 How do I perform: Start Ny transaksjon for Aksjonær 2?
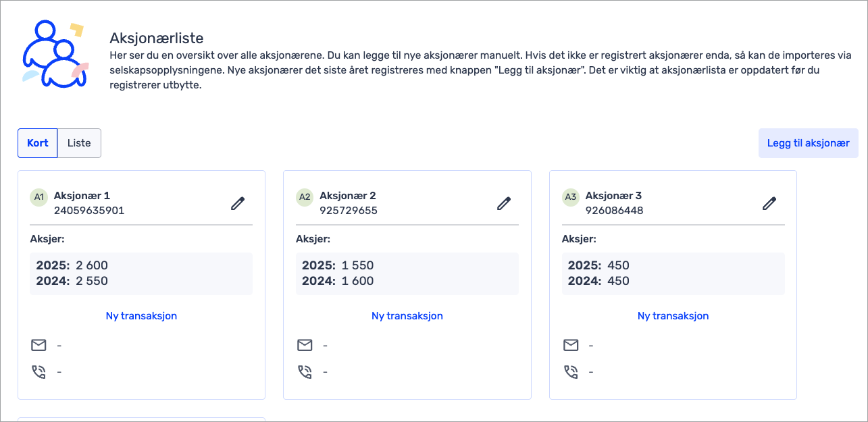407,316
